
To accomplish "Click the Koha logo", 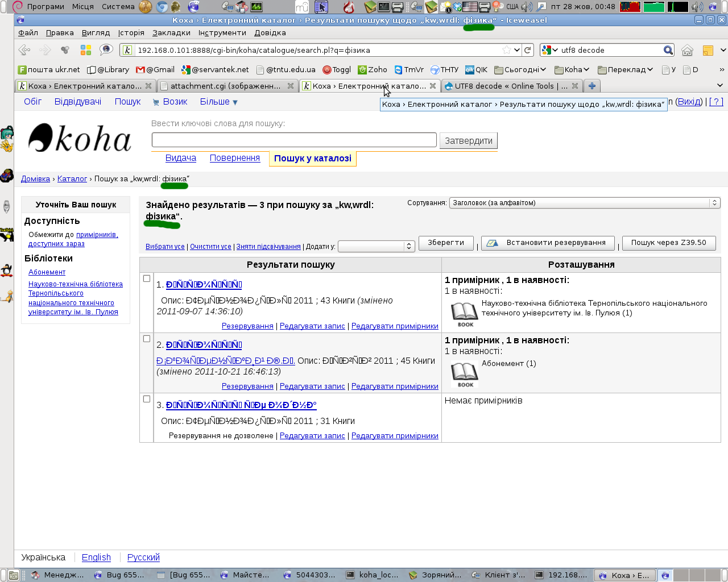I will coord(80,138).
